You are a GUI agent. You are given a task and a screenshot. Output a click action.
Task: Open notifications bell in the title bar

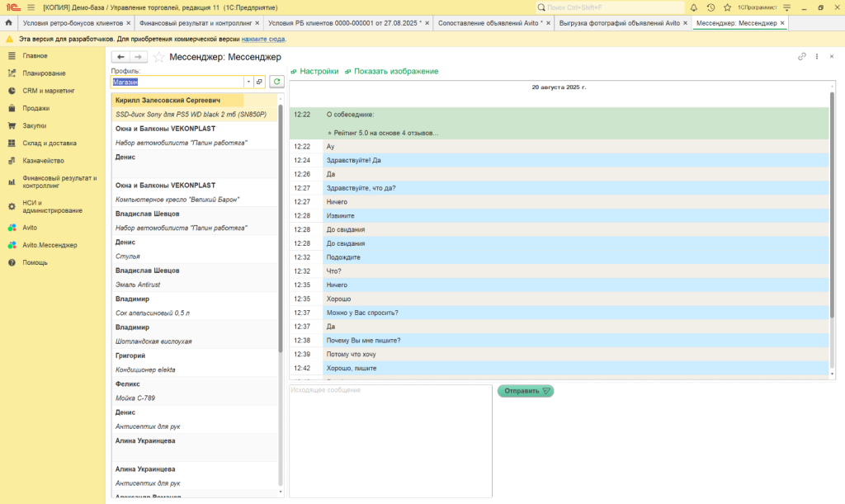(x=696, y=7)
